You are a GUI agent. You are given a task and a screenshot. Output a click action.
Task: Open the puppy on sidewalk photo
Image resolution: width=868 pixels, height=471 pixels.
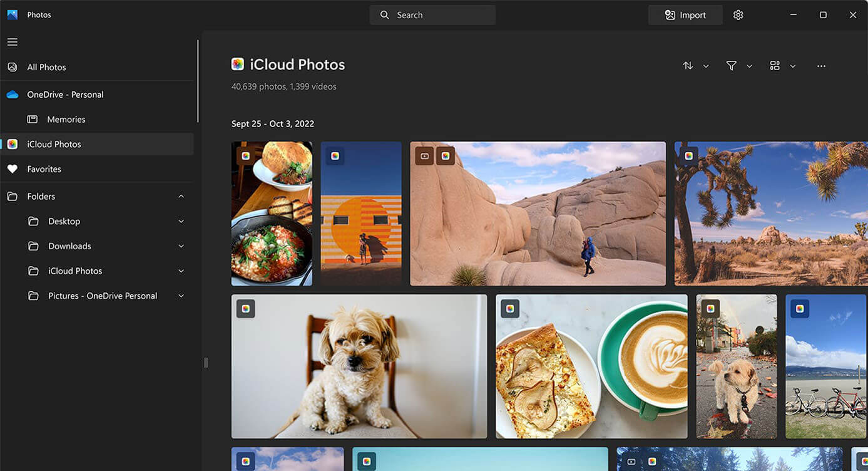click(x=737, y=366)
